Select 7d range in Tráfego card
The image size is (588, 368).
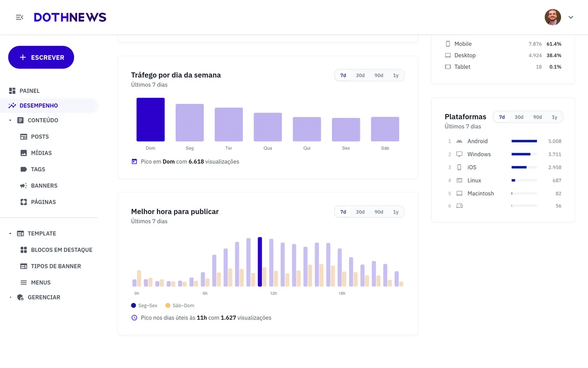343,75
